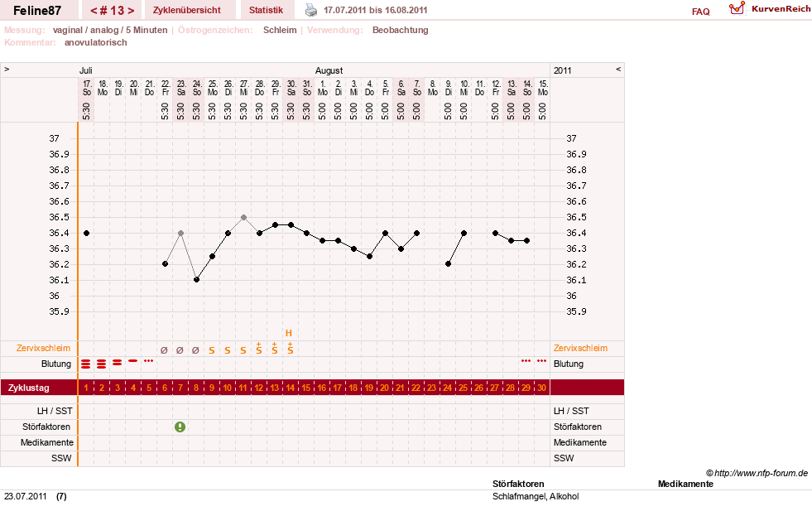The height and width of the screenshot is (516, 812).
Task: Click cycle day 23 in the Zyklustag bar
Action: (x=431, y=388)
